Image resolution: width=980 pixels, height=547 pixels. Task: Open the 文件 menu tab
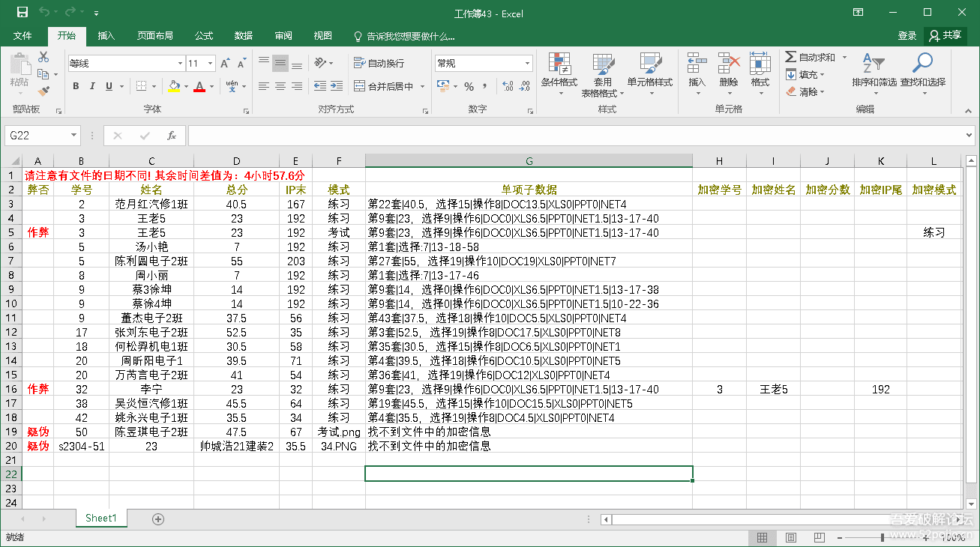pyautogui.click(x=22, y=36)
